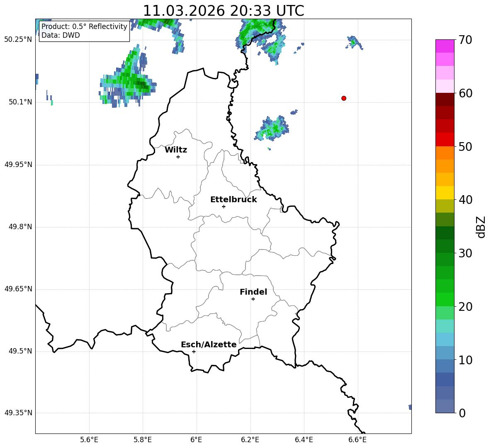The height and width of the screenshot is (448, 491).
Task: Click the Ettelbruck station label
Action: coord(233,200)
